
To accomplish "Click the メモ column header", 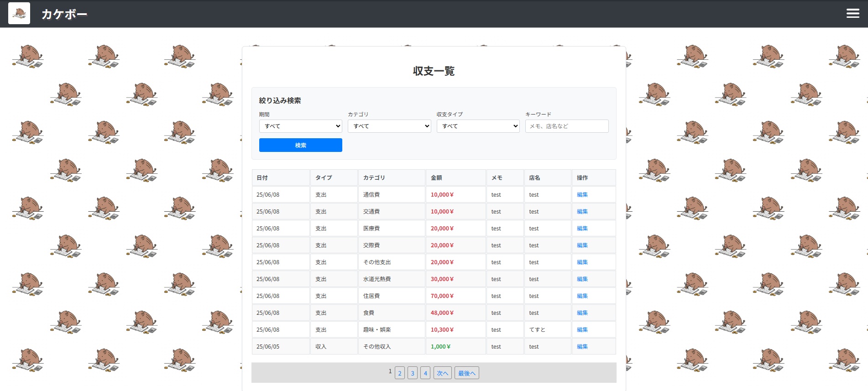I will click(x=505, y=178).
